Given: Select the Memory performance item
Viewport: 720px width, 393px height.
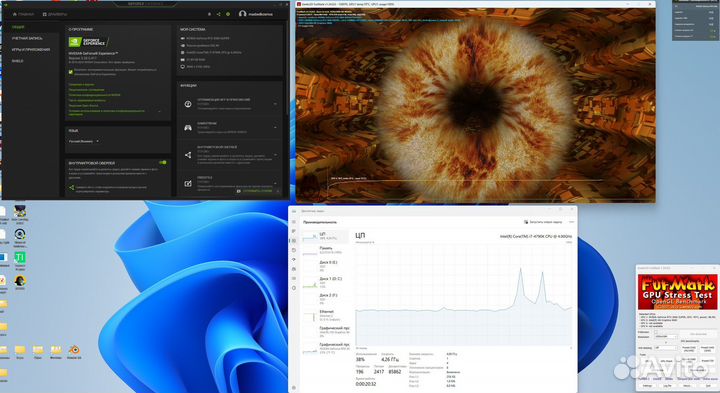Looking at the screenshot, I should [325, 250].
